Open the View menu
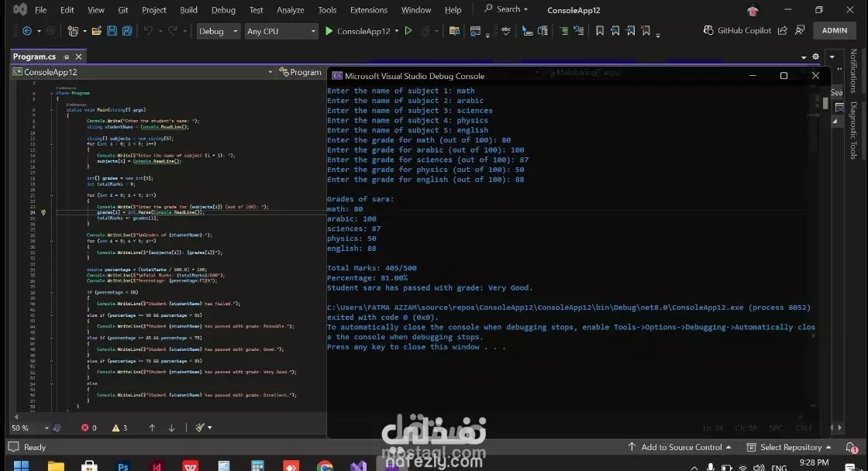This screenshot has height=471, width=868. [96, 10]
